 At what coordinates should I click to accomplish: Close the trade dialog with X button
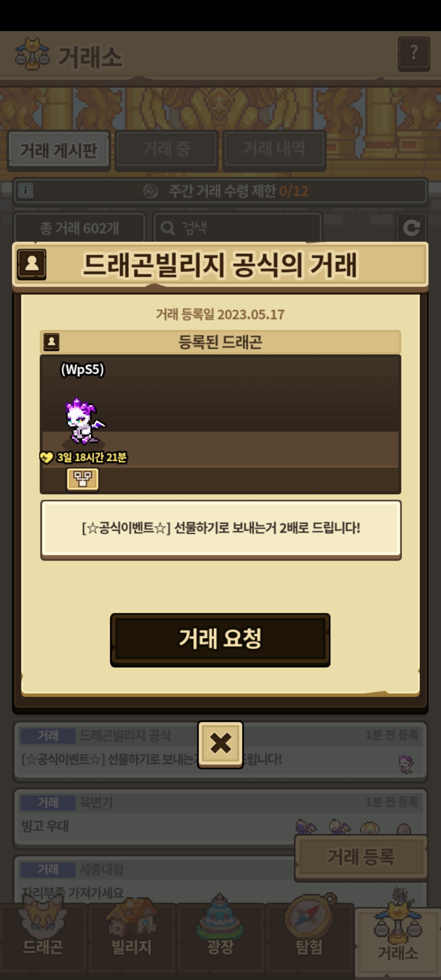(220, 744)
